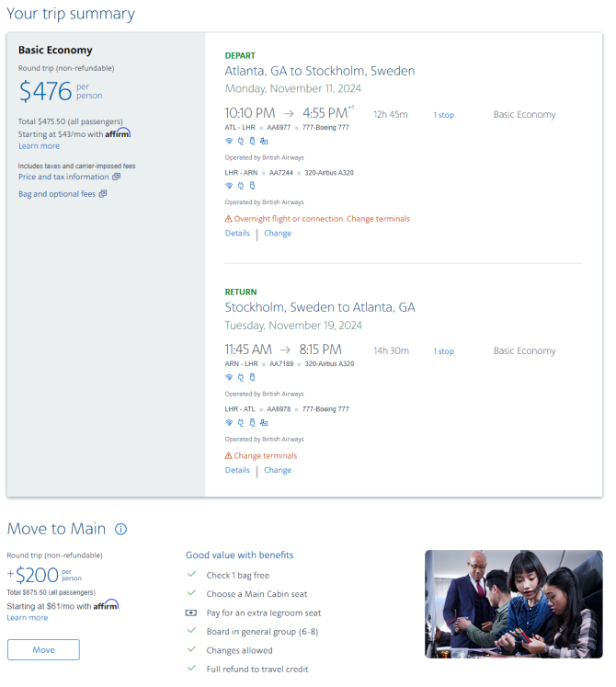
Task: Click the USB power icon on flight AA6978
Action: tap(252, 423)
